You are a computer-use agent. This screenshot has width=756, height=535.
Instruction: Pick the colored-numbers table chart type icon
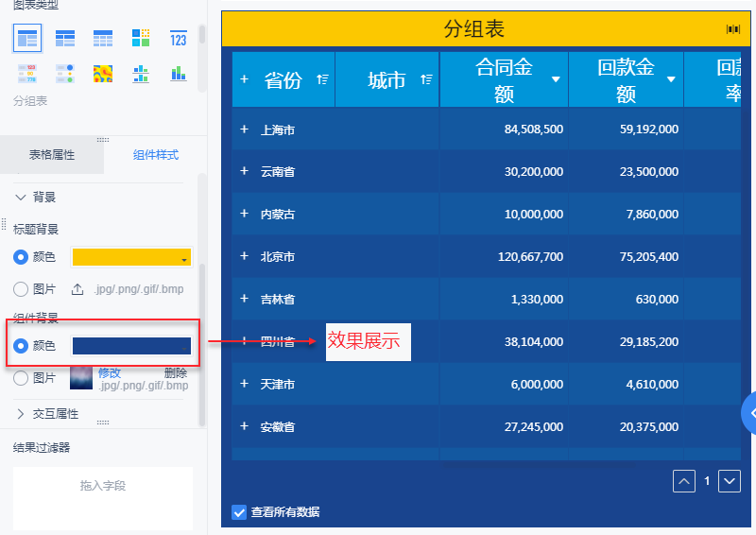[x=27, y=74]
